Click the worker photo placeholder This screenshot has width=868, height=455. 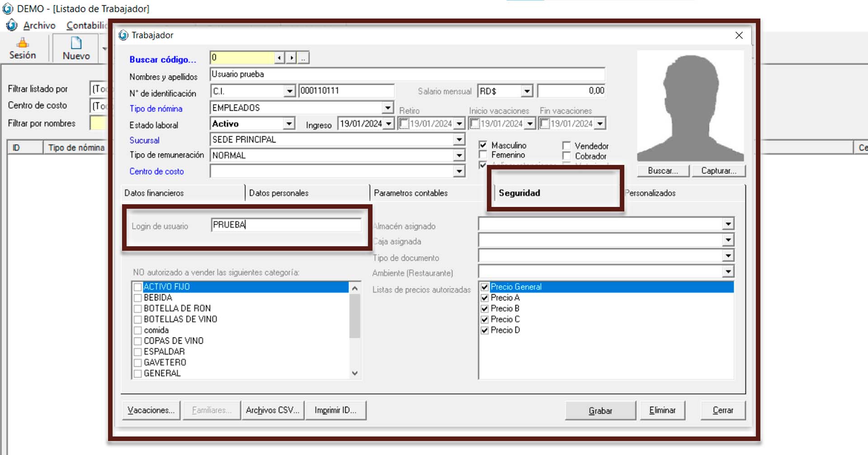click(690, 106)
